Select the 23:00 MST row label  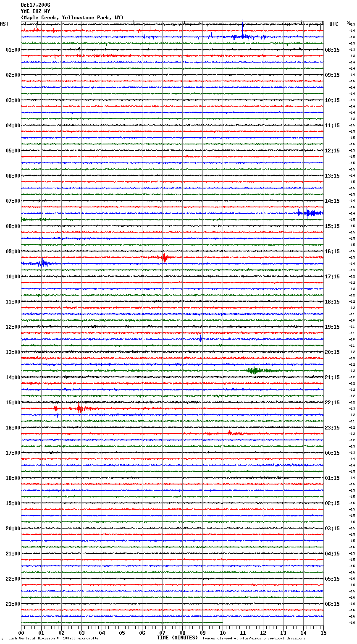click(13, 604)
